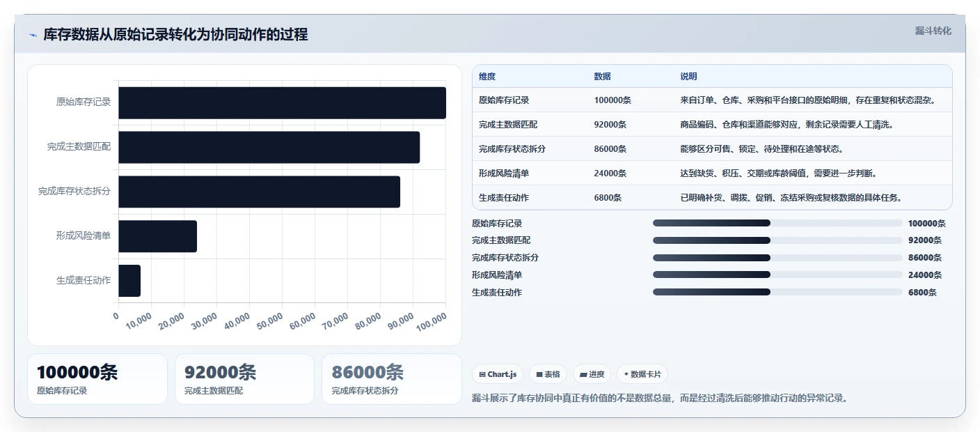Click the 100,000 tick on the x-axis
This screenshot has height=432, width=980.
pos(431,321)
